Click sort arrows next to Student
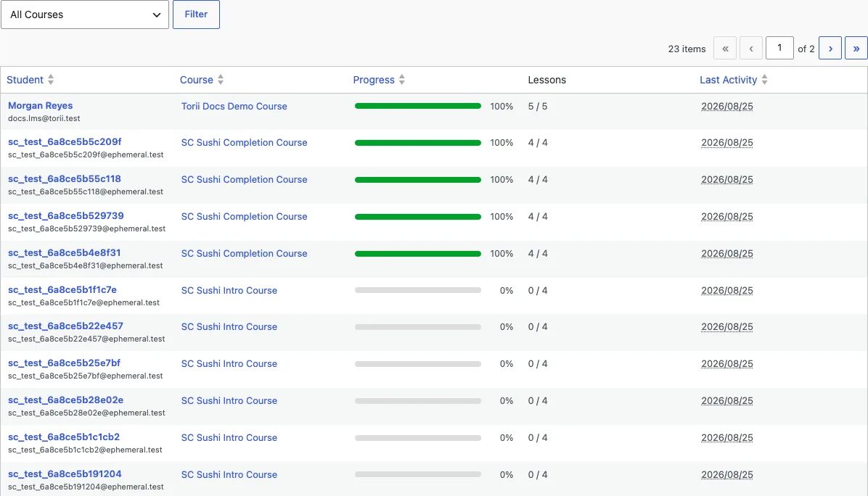The width and height of the screenshot is (868, 496). pos(51,80)
